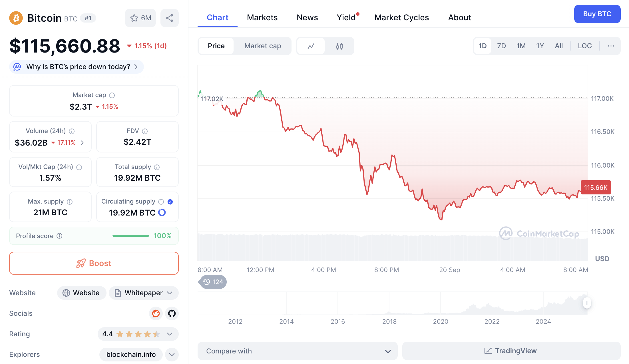This screenshot has height=364, width=629.
Task: Switch to the candlestick chart view
Action: (339, 46)
